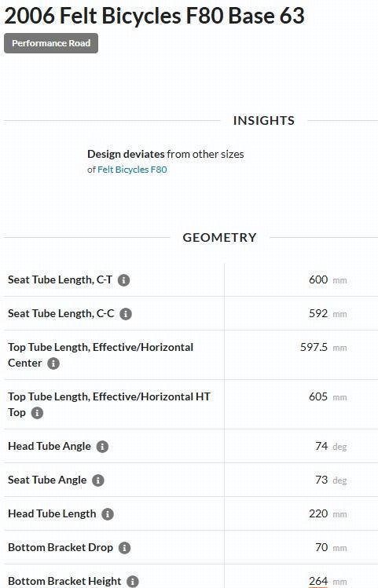Screen dimensions: 378x588
Task: Click info icon beside Bottom Bracket Drop
Action: [125, 548]
